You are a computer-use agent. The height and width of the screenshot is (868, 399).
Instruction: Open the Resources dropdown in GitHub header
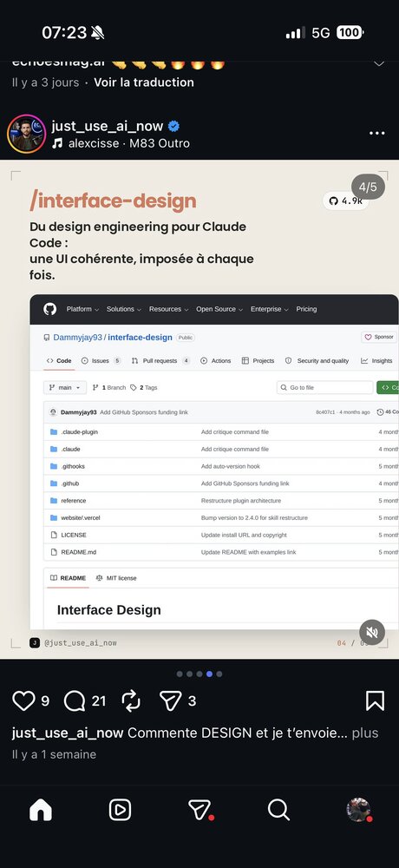[x=169, y=309]
